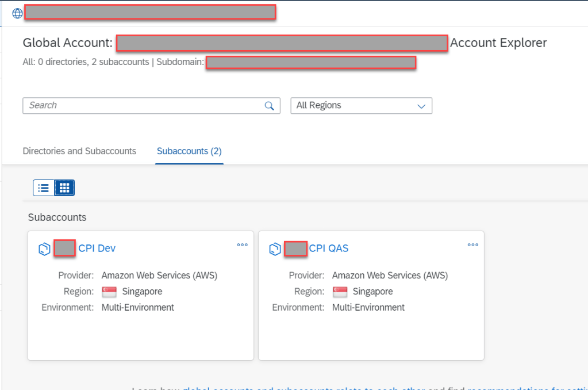This screenshot has height=390, width=588.
Task: Click the CPI Dev subaccount cube icon
Action: point(44,249)
